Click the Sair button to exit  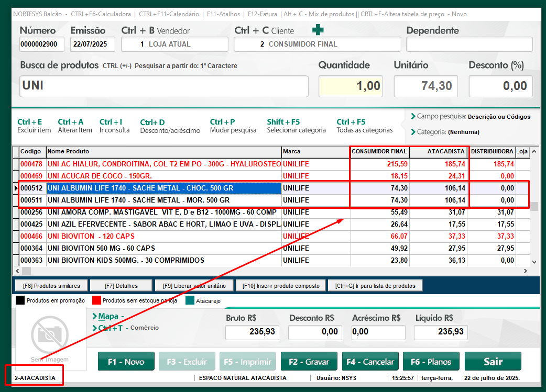coord(493,362)
